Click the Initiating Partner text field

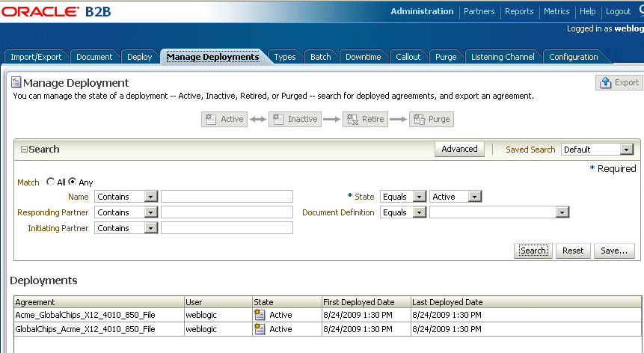point(227,228)
